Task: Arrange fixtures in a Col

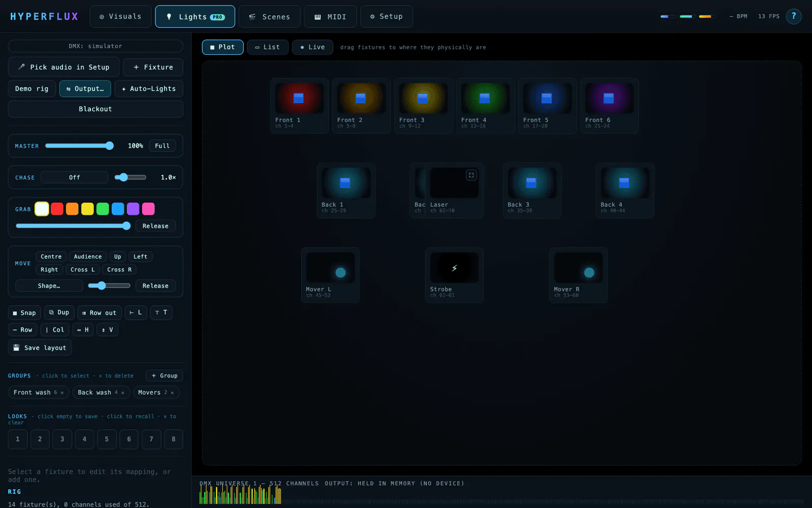Action: point(55,330)
